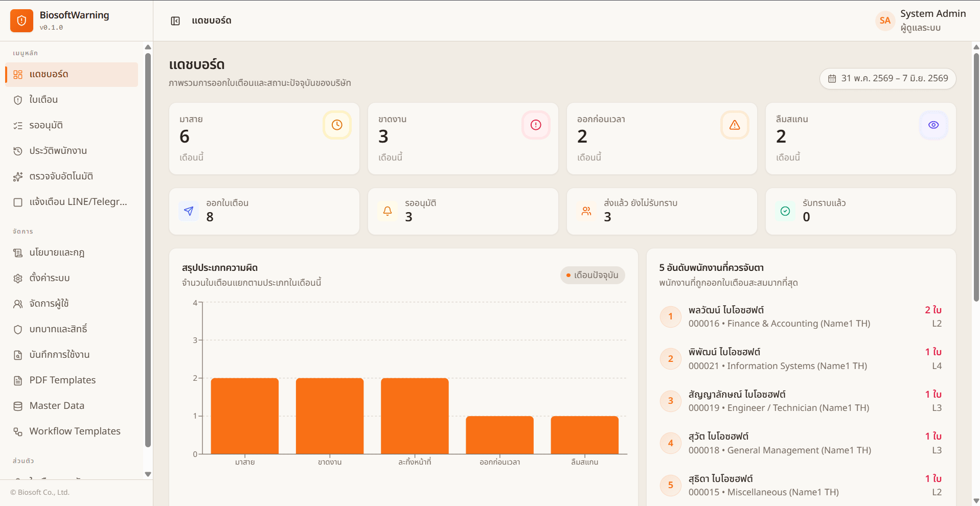The width and height of the screenshot is (980, 506).
Task: Click the main page vertical scrollbar
Action: click(x=976, y=177)
